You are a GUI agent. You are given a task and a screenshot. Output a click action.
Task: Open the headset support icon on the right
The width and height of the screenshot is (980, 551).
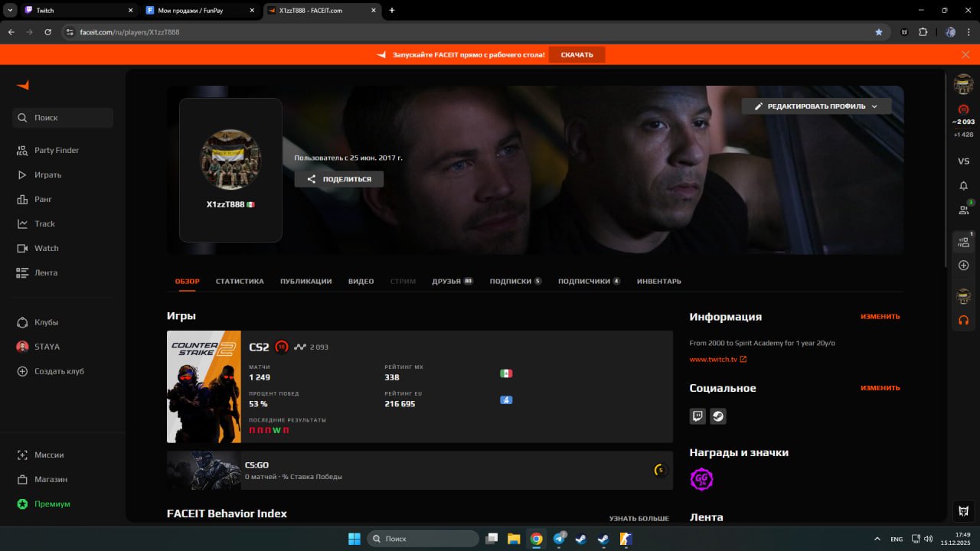tap(963, 321)
